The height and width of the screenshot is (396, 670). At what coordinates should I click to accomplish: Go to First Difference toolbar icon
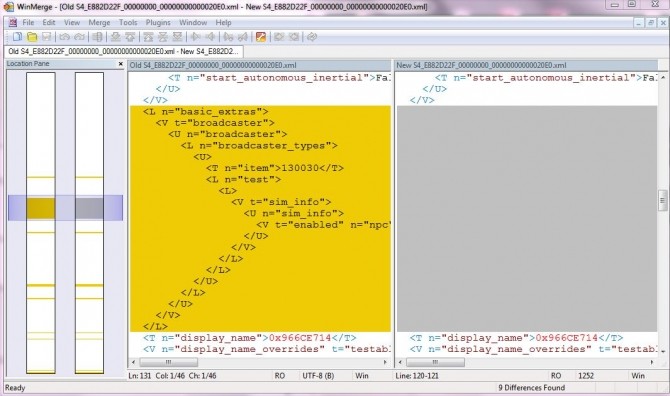[148, 37]
